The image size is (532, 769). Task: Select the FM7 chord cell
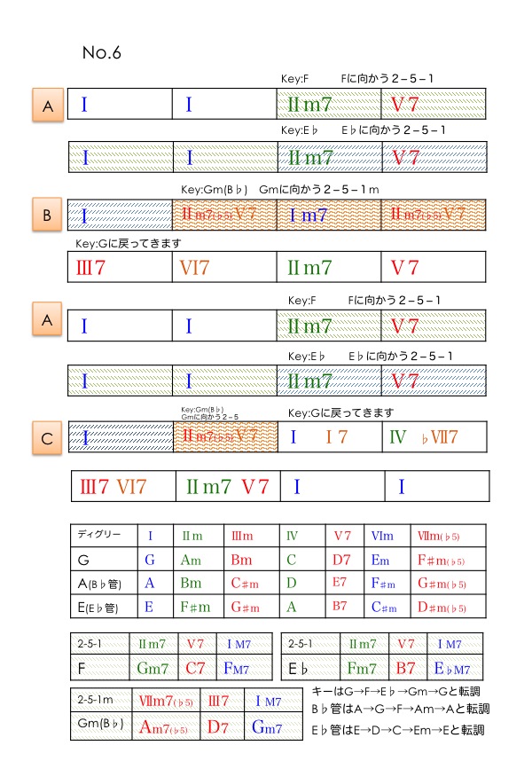tap(242, 665)
